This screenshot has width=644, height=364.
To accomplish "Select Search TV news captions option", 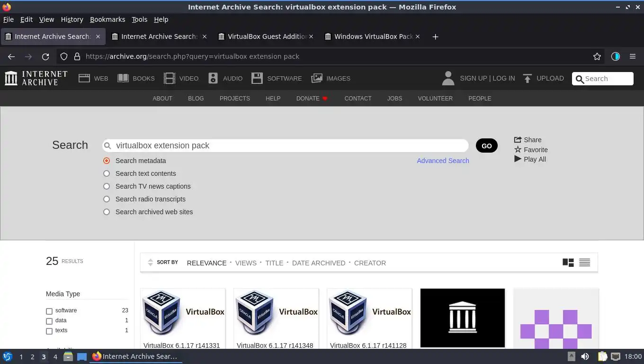I will [x=107, y=186].
